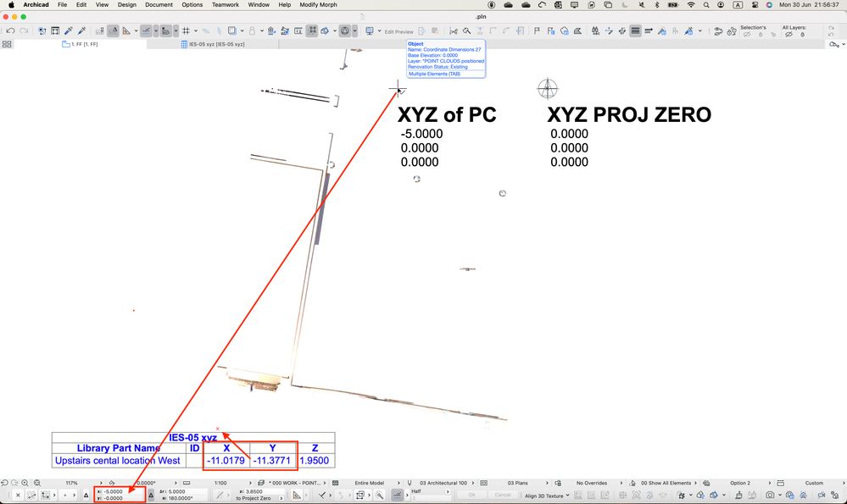Click the Redo arrow in toolbar
This screenshot has height=504, width=847.
(x=24, y=31)
